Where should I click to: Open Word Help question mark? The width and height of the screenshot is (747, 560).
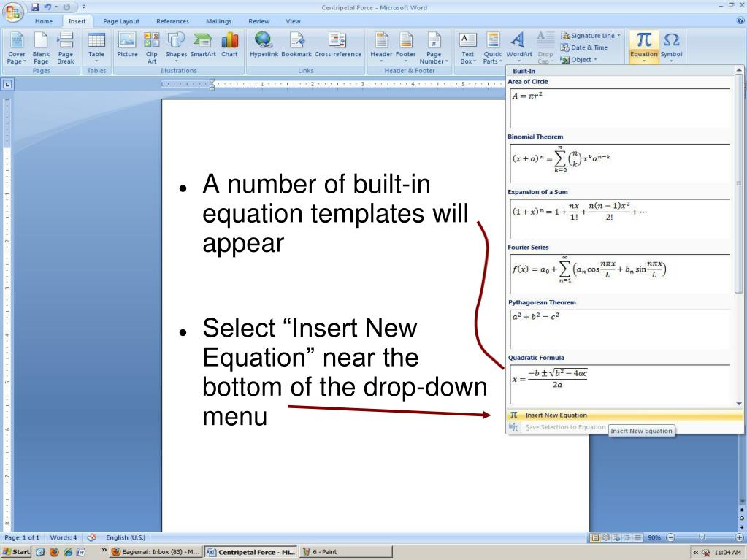click(740, 21)
